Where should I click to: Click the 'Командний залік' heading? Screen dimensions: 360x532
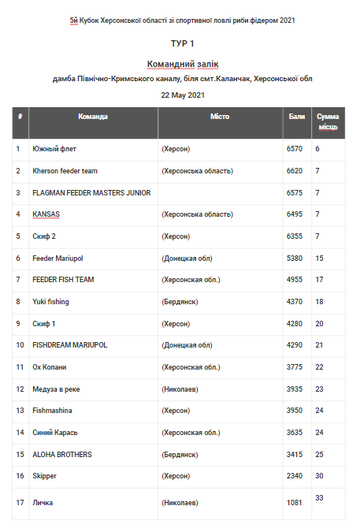point(183,64)
